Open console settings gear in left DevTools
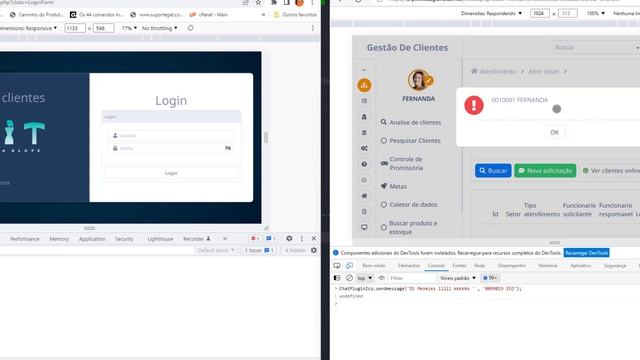The image size is (640, 360). [313, 250]
